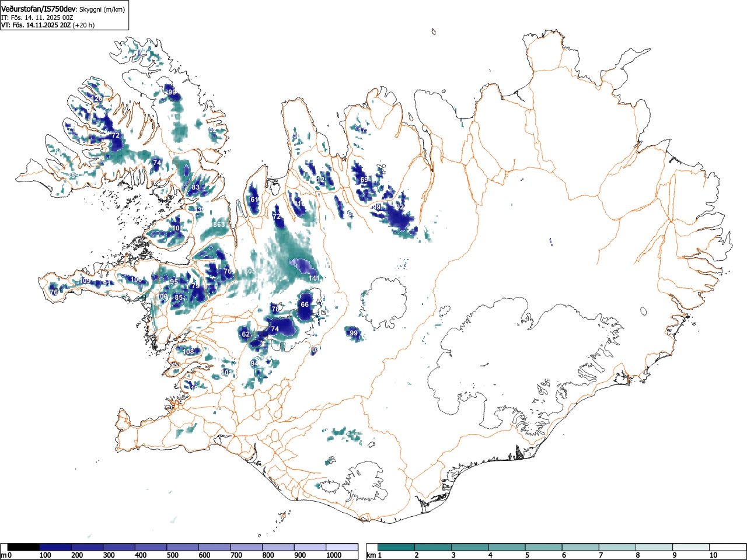Click the map value label 85
747x560 pixels.
(179, 297)
